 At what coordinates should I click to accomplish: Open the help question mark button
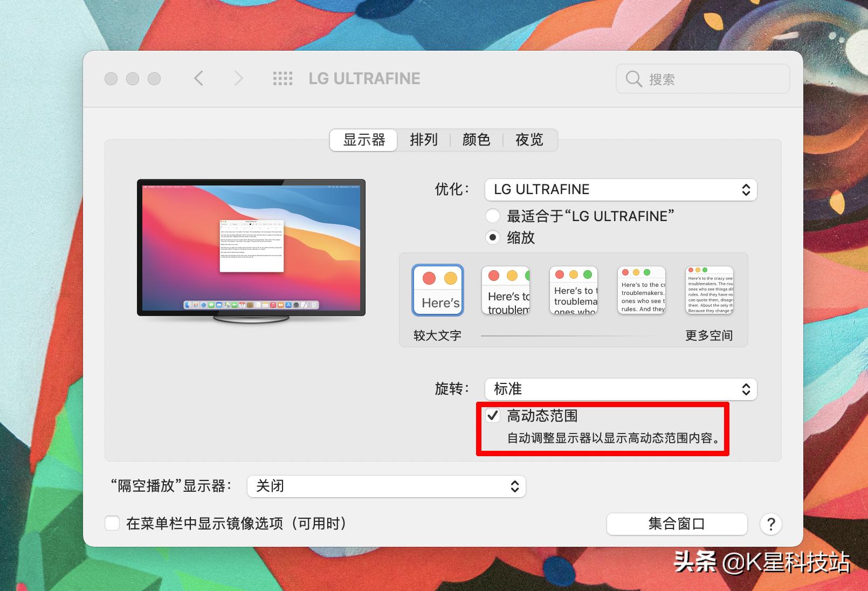(x=770, y=524)
